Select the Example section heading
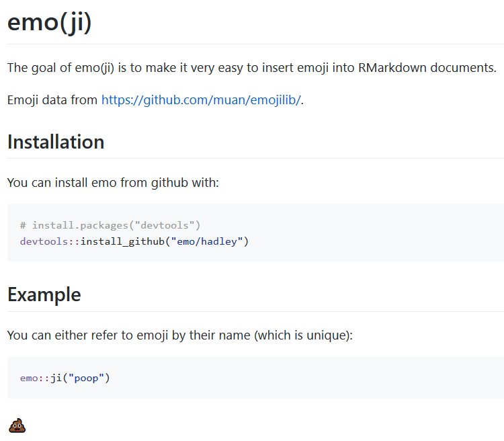Screen dimensions: 504x441 44,294
